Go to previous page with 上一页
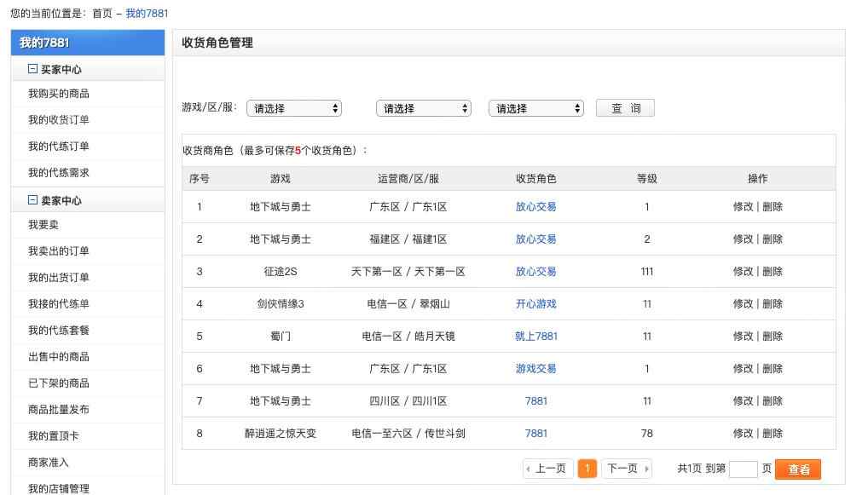The width and height of the screenshot is (868, 495). pos(547,469)
